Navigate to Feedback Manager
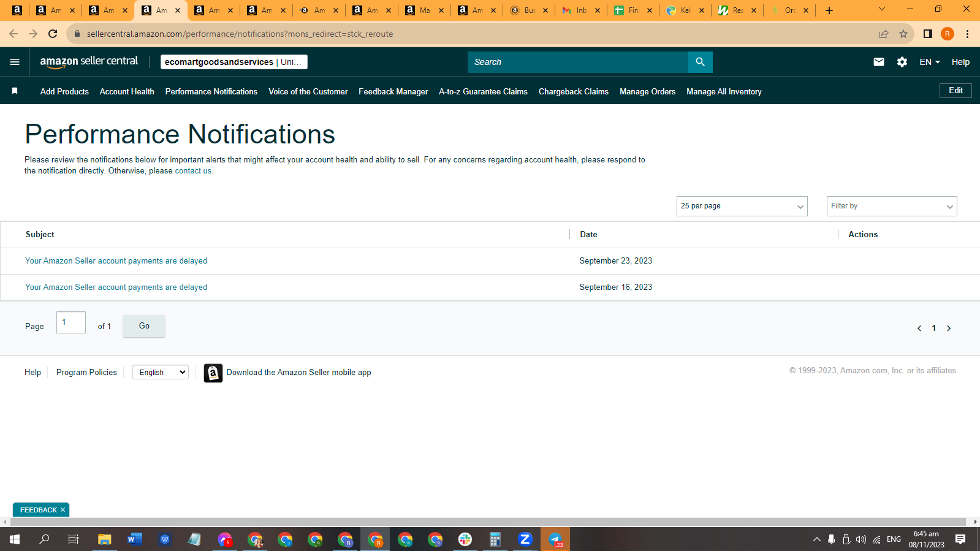This screenshot has width=980, height=551. point(393,91)
